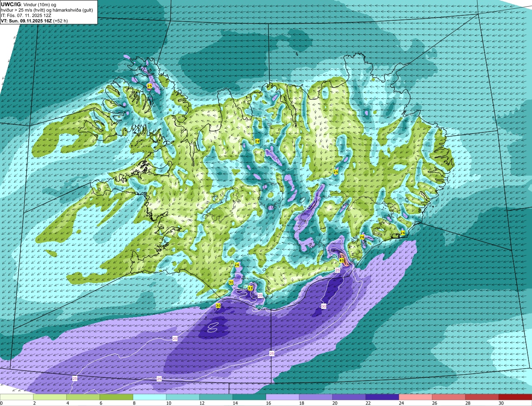Select the 14–16 m/s dark teal legend swatch
532x406 pixels.
[x=249, y=397]
